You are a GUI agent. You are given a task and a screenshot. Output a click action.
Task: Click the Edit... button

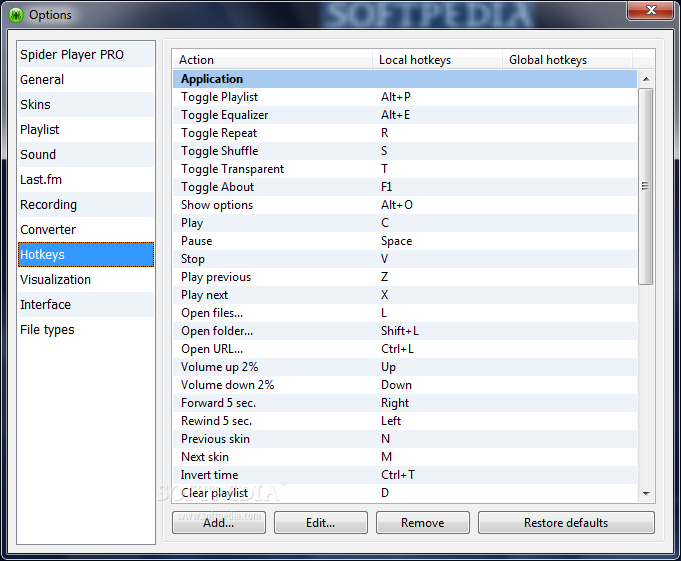[x=321, y=522]
